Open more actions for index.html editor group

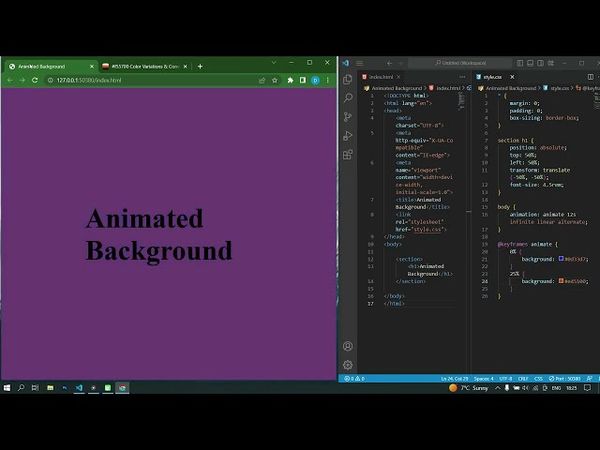click(x=462, y=77)
